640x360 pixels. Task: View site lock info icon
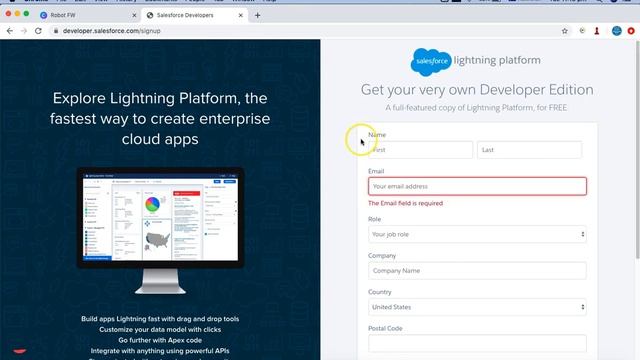56,31
